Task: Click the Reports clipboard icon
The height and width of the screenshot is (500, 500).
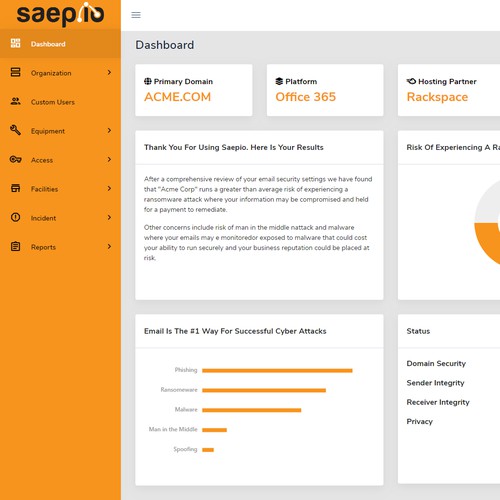Action: pos(15,246)
